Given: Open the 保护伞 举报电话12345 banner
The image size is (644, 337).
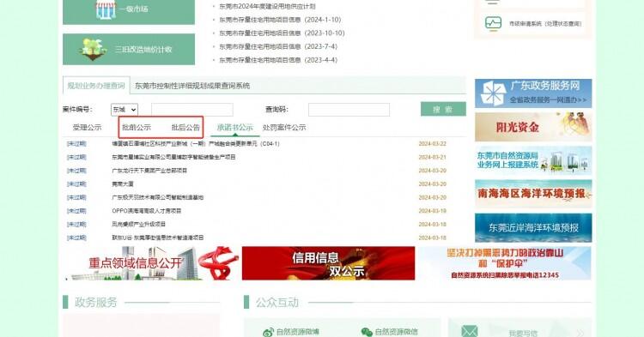Looking at the screenshot, I should tap(505, 263).
